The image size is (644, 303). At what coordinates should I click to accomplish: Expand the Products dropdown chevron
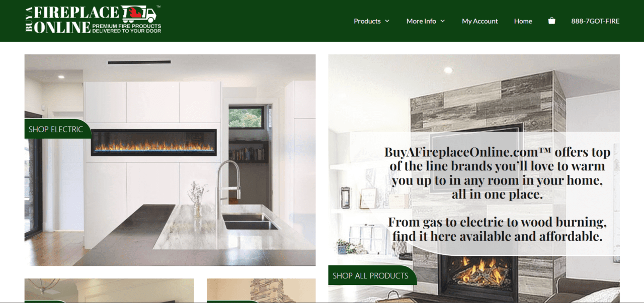tap(387, 21)
